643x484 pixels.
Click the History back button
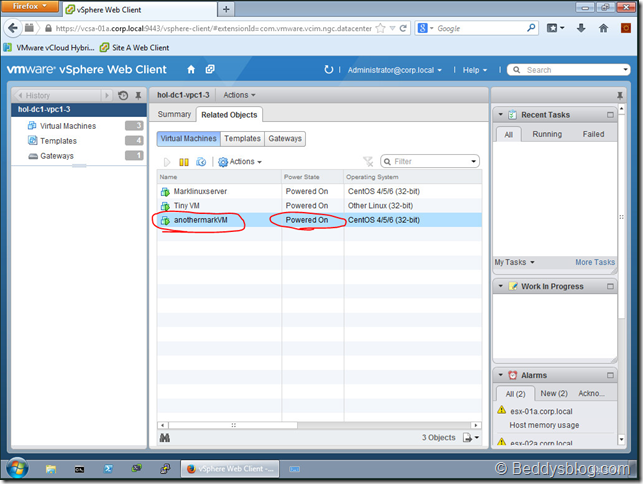pyautogui.click(x=20, y=96)
